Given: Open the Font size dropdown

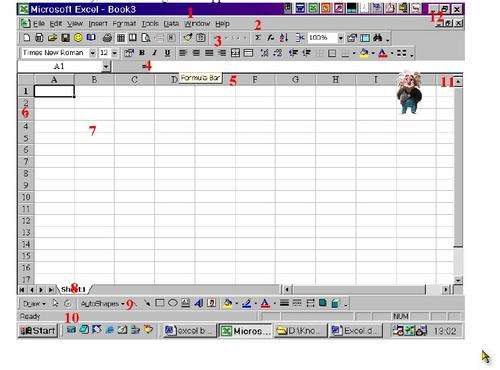Looking at the screenshot, I should (114, 53).
